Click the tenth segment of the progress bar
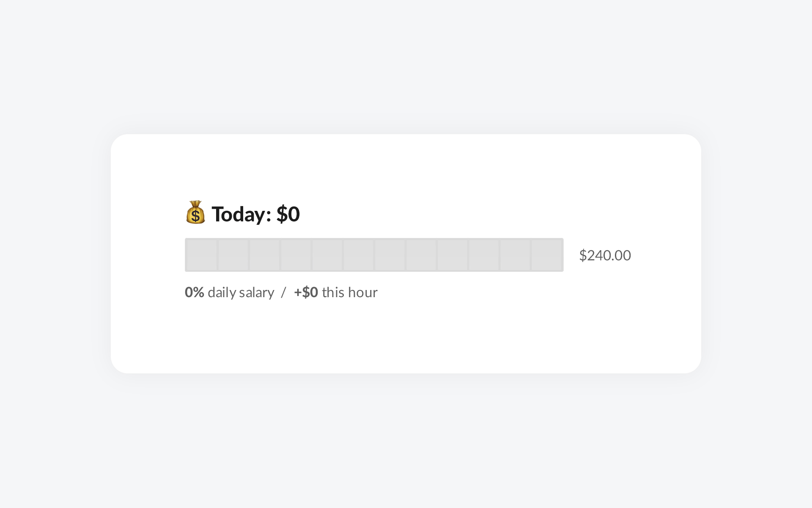The image size is (812, 508). click(x=483, y=255)
